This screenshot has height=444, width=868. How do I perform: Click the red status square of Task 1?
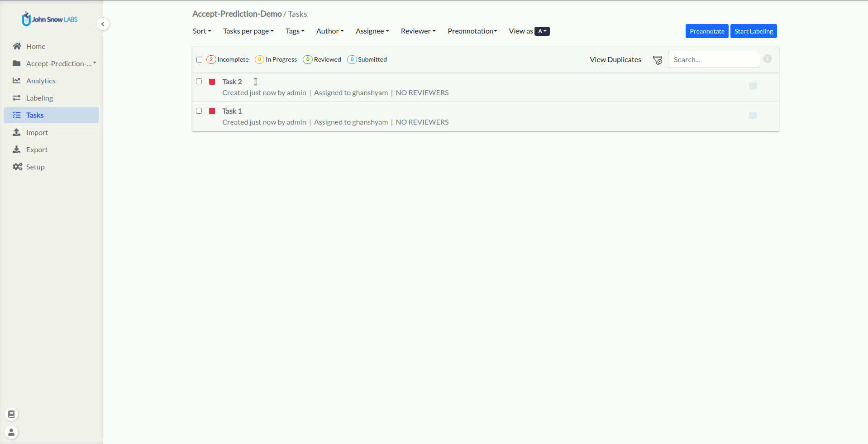point(212,111)
